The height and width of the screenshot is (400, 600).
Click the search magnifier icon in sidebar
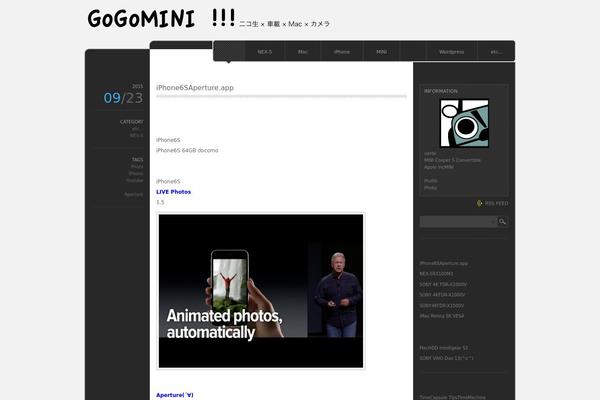pos(502,221)
